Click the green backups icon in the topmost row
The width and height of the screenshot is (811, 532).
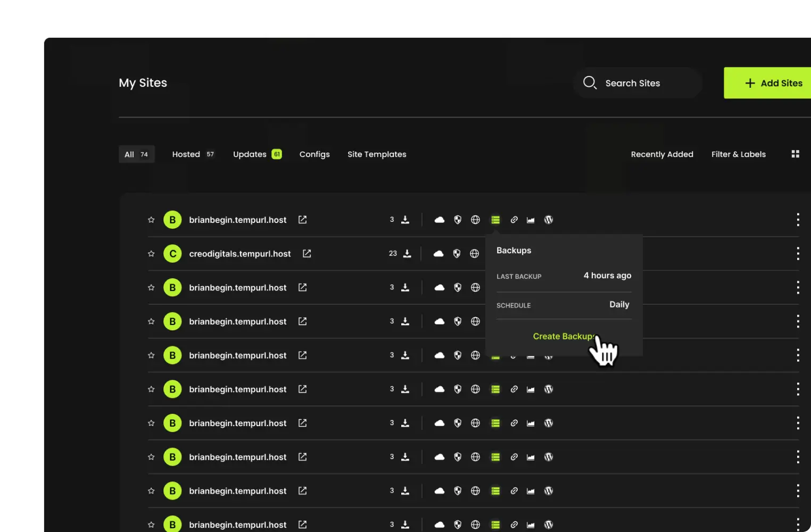click(x=495, y=220)
